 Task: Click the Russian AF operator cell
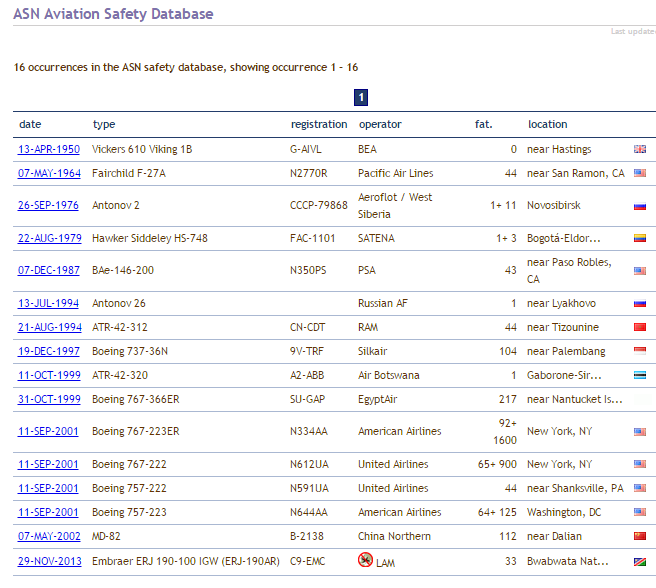[382, 303]
